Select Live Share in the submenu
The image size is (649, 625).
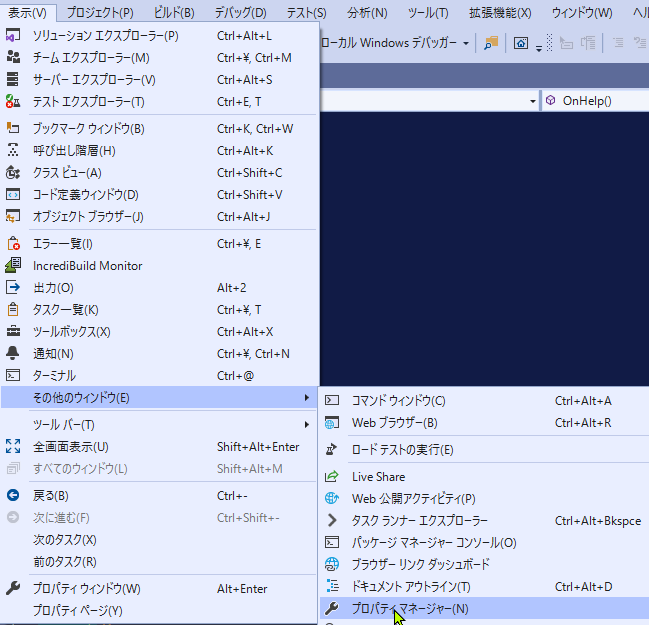pos(485,476)
